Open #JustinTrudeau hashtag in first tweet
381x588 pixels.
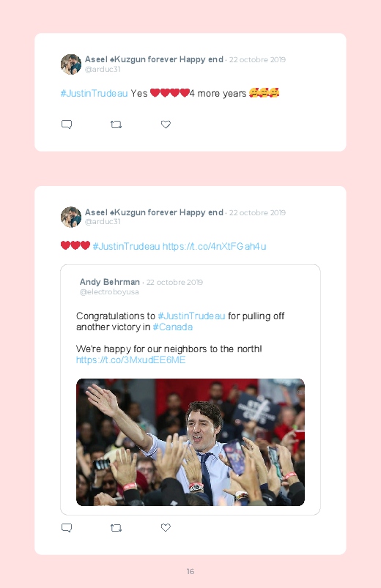pos(95,94)
